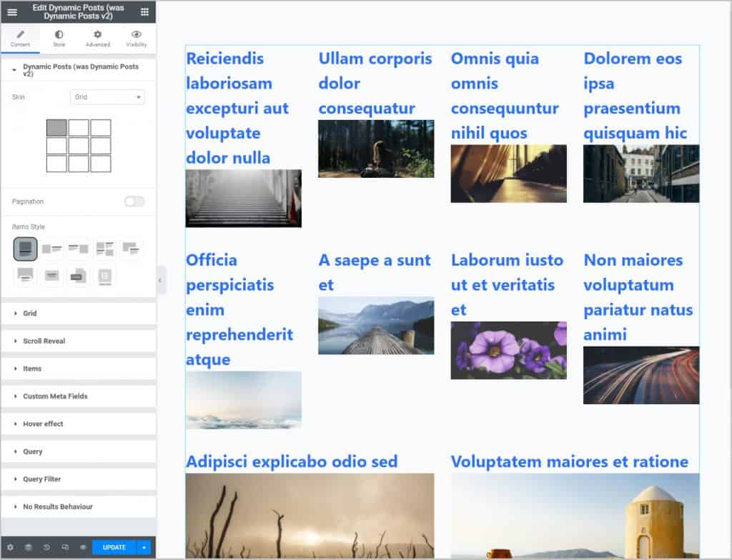Switch to the Style tab
732x560 pixels.
[59, 39]
